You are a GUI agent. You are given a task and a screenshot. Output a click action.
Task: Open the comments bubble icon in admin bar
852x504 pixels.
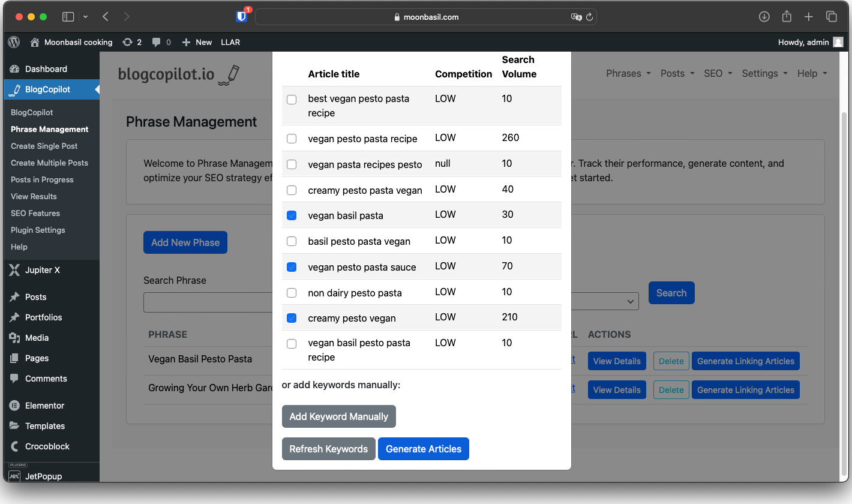coord(156,42)
